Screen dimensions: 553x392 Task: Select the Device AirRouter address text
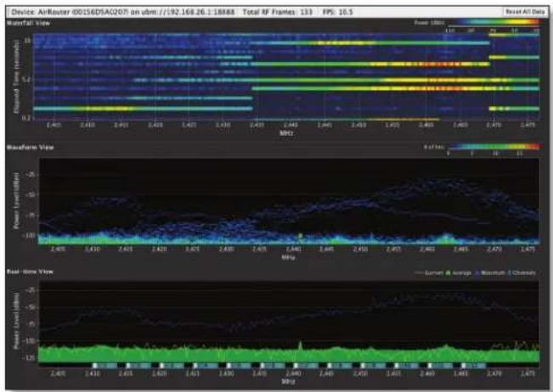(x=123, y=12)
